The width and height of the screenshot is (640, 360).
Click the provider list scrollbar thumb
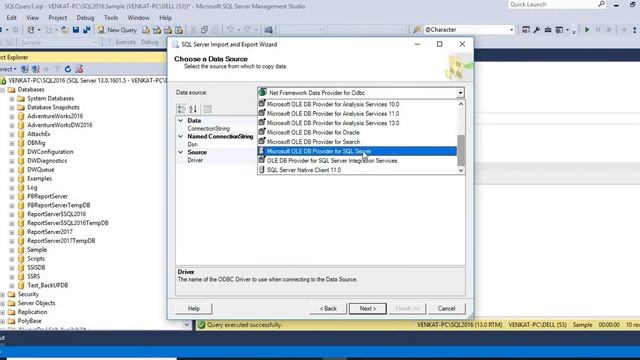[x=461, y=150]
